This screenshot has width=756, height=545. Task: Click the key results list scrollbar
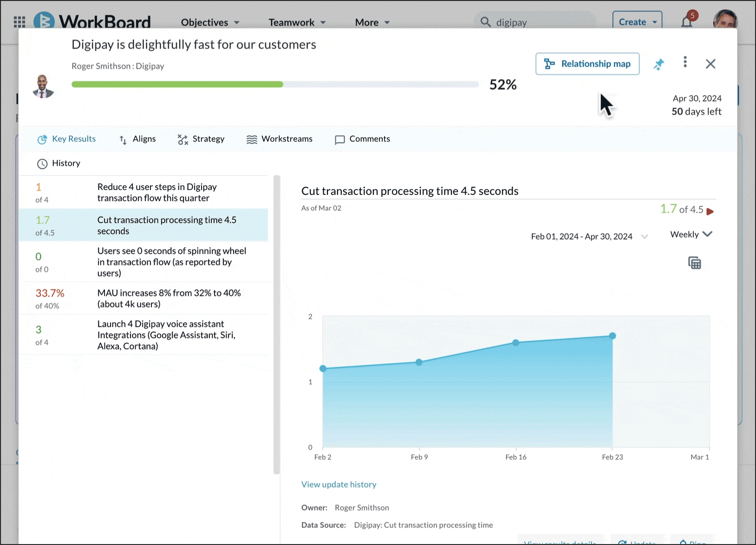coord(277,324)
